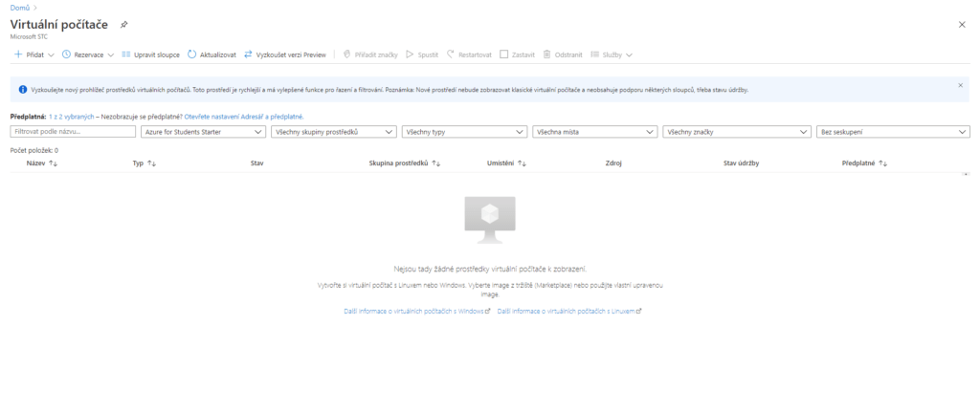Pin the Virtuální počítače page
Image resolution: width=980 pixels, height=412 pixels.
[x=138, y=24]
